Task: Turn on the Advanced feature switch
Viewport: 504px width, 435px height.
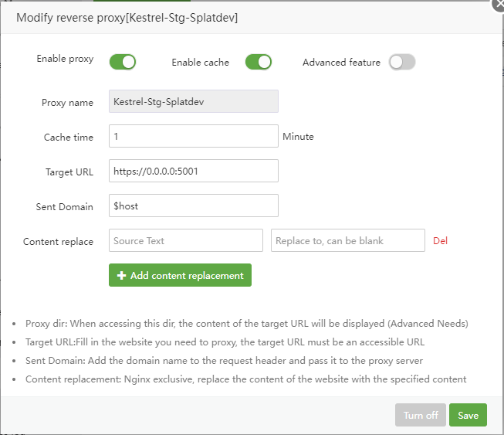Action: point(402,62)
